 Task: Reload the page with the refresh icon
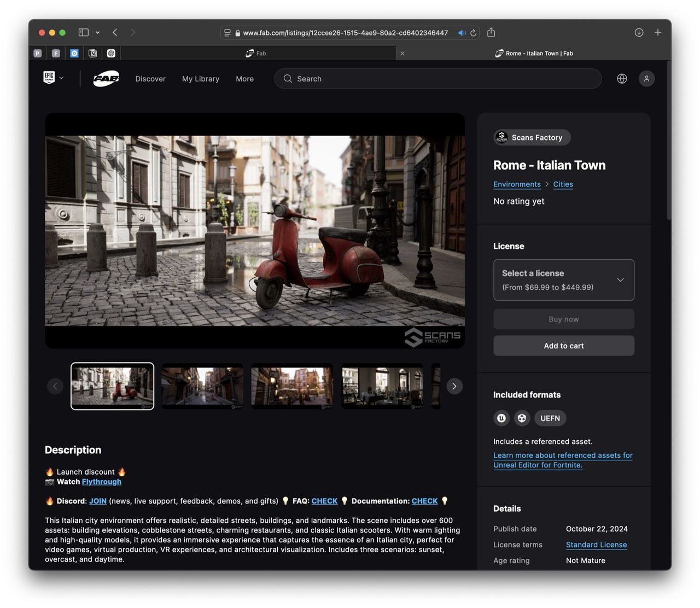(x=474, y=33)
